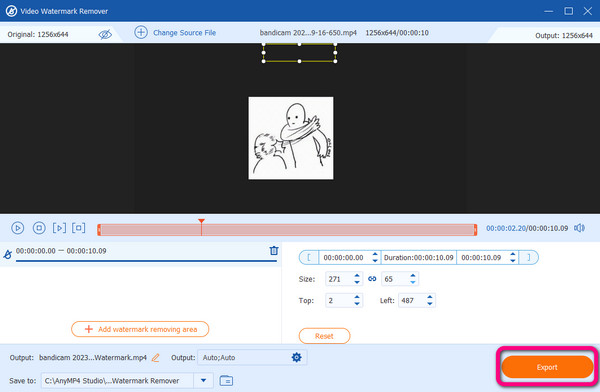Increase the Left position value
Screen dimensions: 600x392
pyautogui.click(x=430, y=297)
